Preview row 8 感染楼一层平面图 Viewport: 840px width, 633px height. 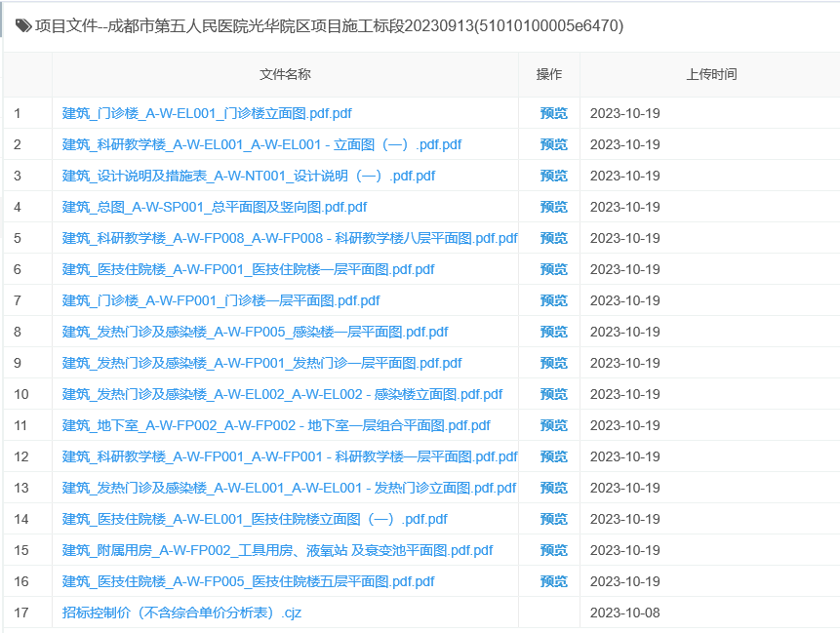click(x=553, y=332)
